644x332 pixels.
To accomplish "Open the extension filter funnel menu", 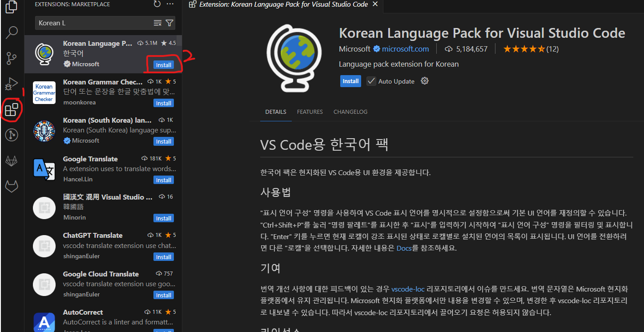I will point(169,23).
